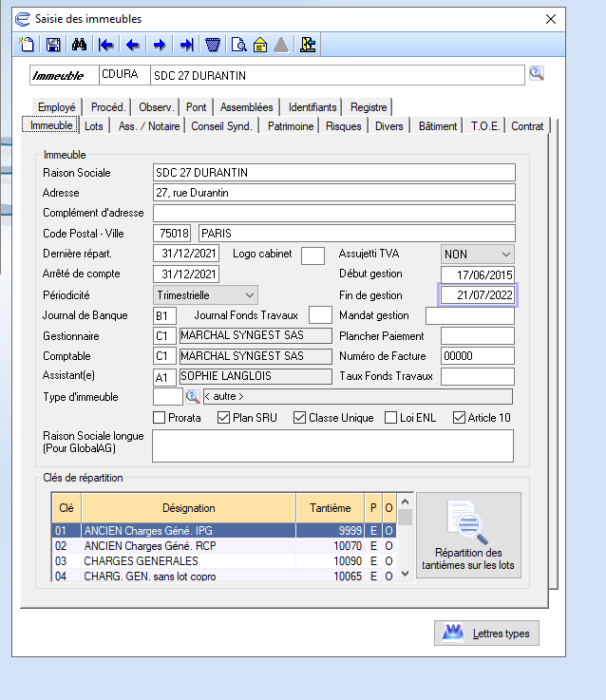Click the Raison Sociale longue text area

[x=332, y=446]
